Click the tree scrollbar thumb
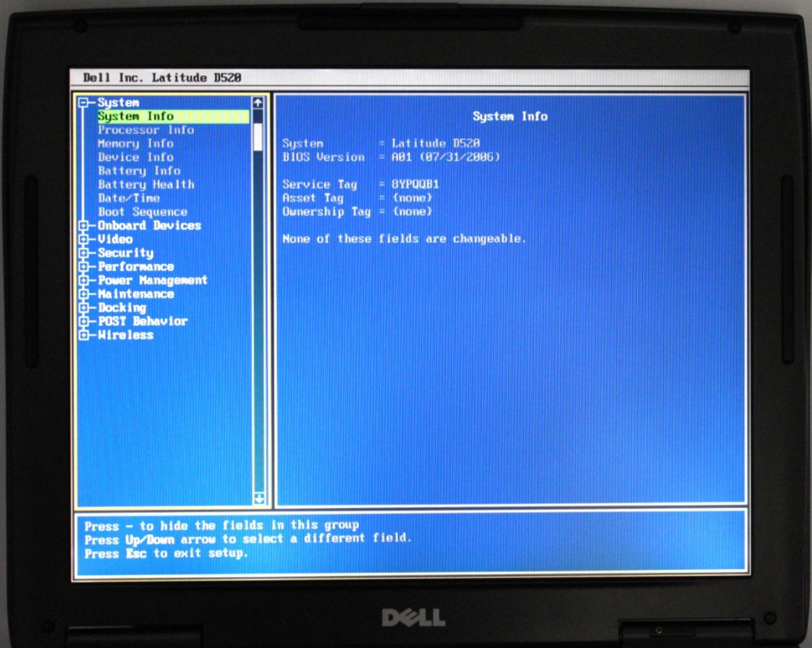812x648 pixels. pos(258,137)
